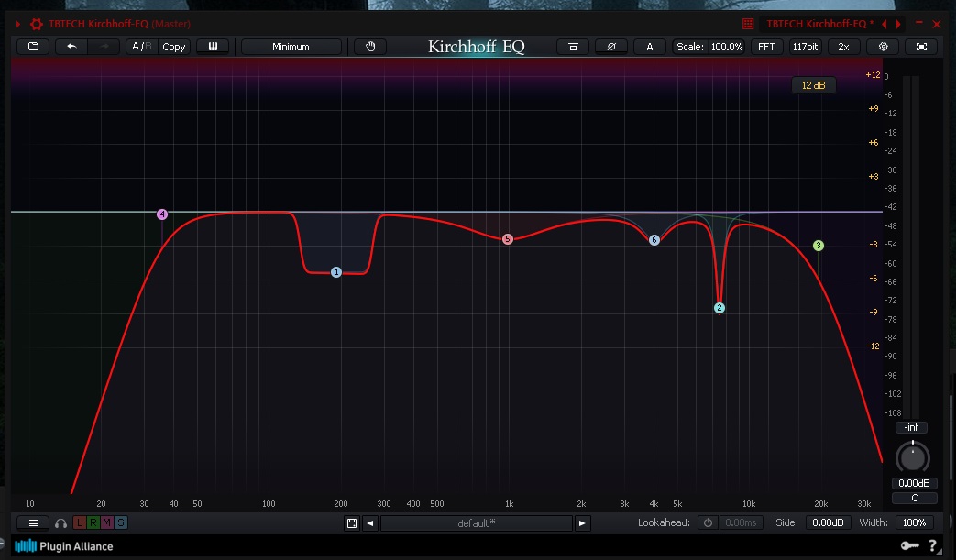Click the 0.00dB output gain value

pos(914,483)
